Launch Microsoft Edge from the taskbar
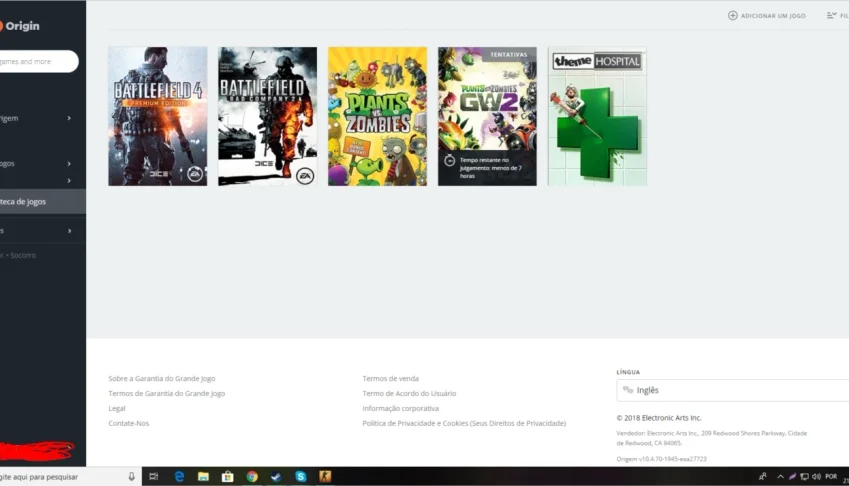The image size is (849, 486). coord(179,477)
